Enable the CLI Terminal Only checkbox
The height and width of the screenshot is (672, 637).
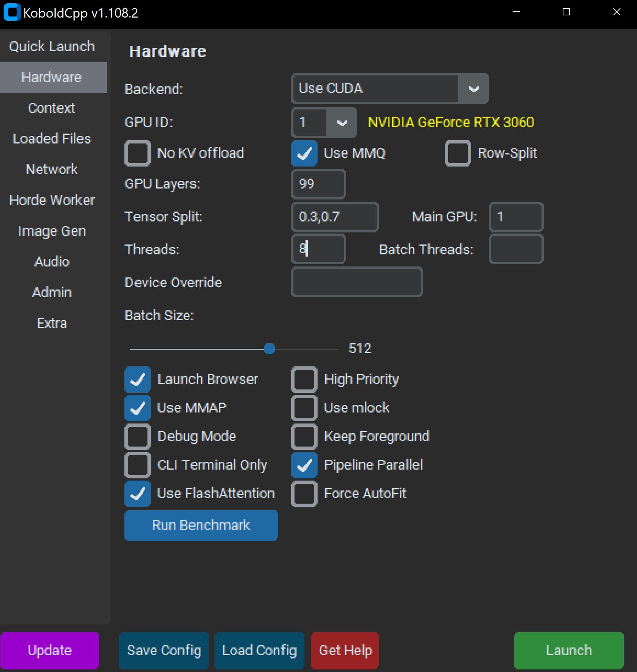138,465
